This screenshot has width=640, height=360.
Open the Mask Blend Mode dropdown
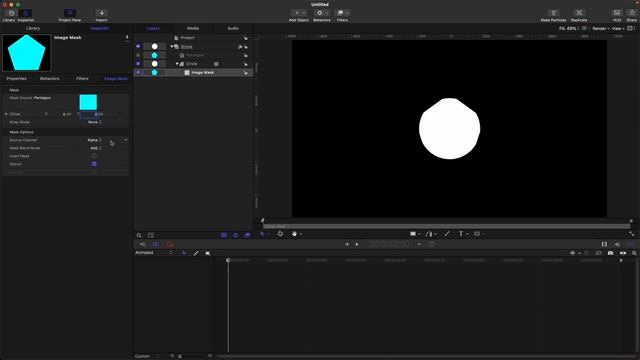(96, 148)
